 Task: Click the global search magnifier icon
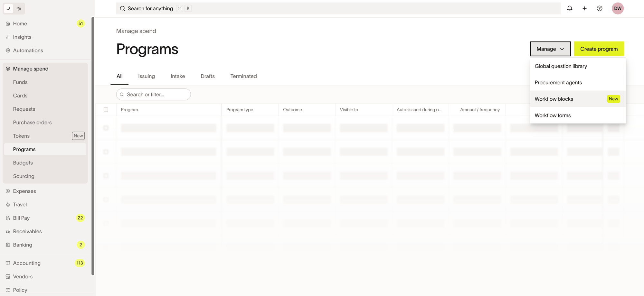pos(122,8)
